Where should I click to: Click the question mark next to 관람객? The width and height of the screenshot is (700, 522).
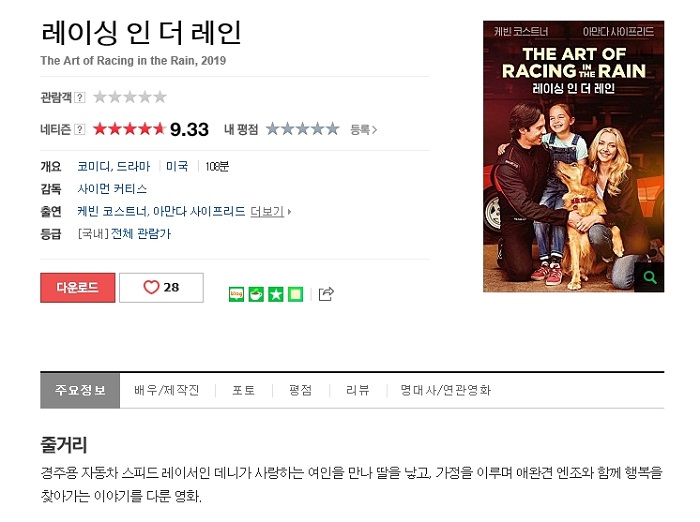coord(79,97)
